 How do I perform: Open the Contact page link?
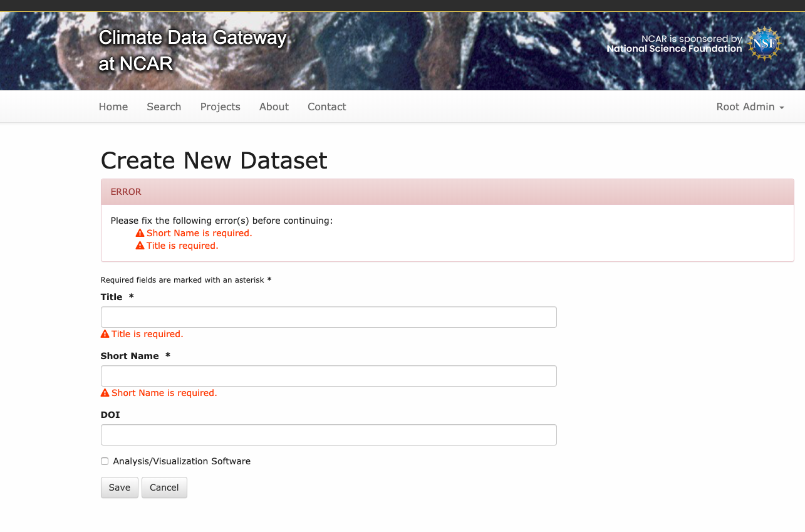[326, 107]
